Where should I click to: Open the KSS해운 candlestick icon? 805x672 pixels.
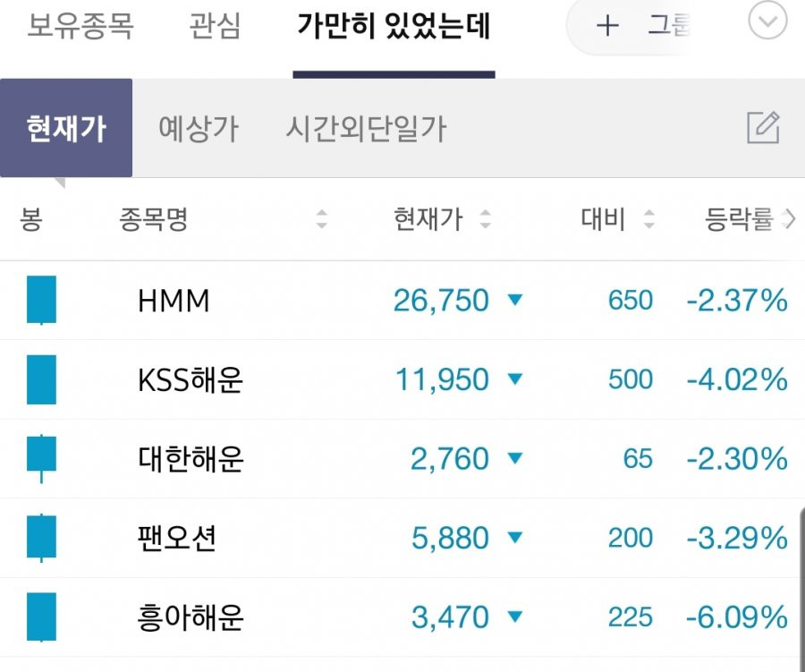click(x=41, y=379)
